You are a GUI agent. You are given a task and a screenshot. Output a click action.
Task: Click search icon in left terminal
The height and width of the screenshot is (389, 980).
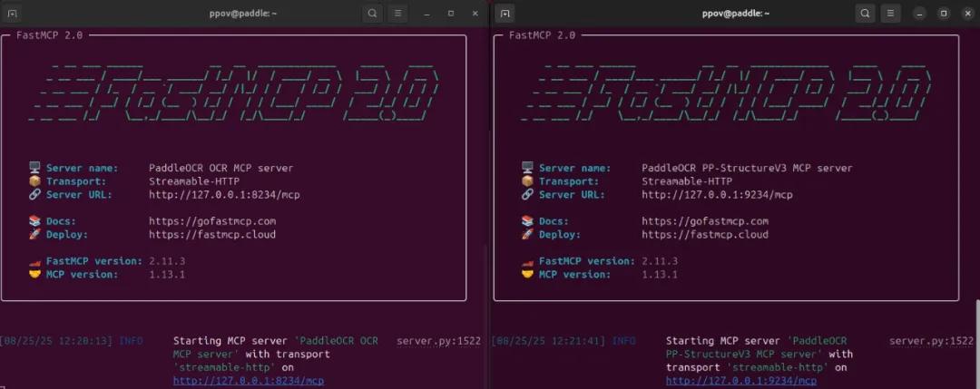pos(373,13)
